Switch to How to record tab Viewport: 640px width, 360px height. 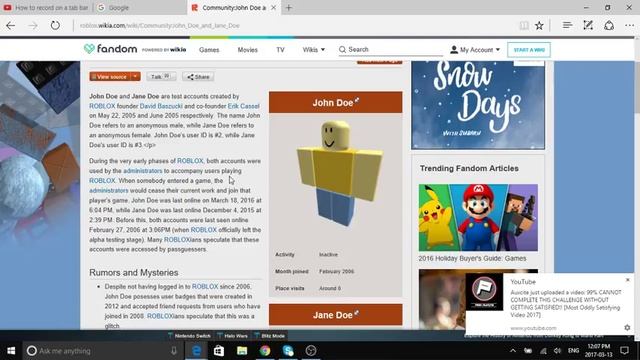46,7
